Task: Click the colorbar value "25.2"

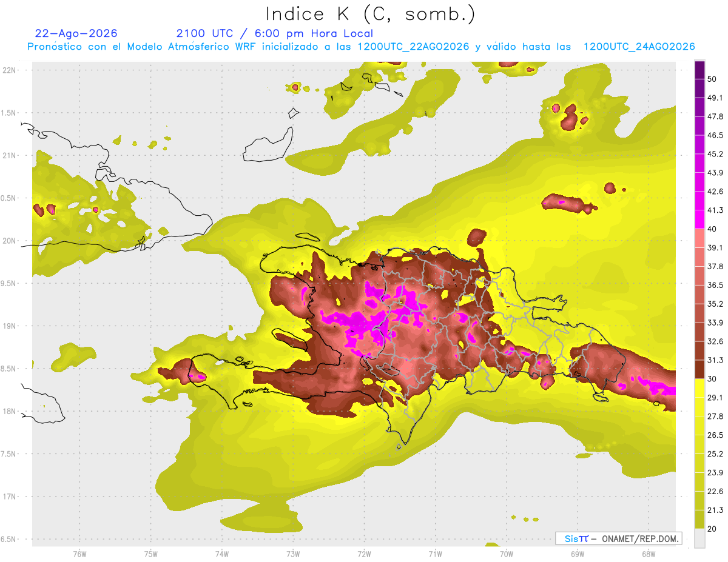Action: click(715, 454)
